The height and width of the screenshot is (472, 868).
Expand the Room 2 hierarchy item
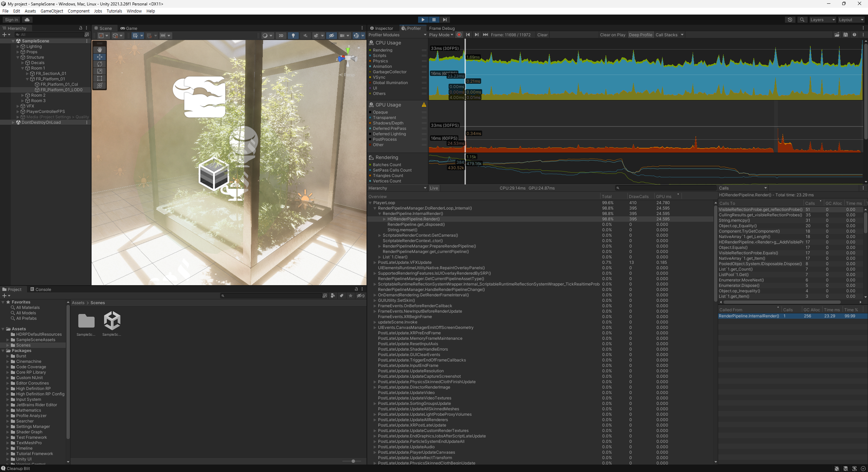pos(23,95)
